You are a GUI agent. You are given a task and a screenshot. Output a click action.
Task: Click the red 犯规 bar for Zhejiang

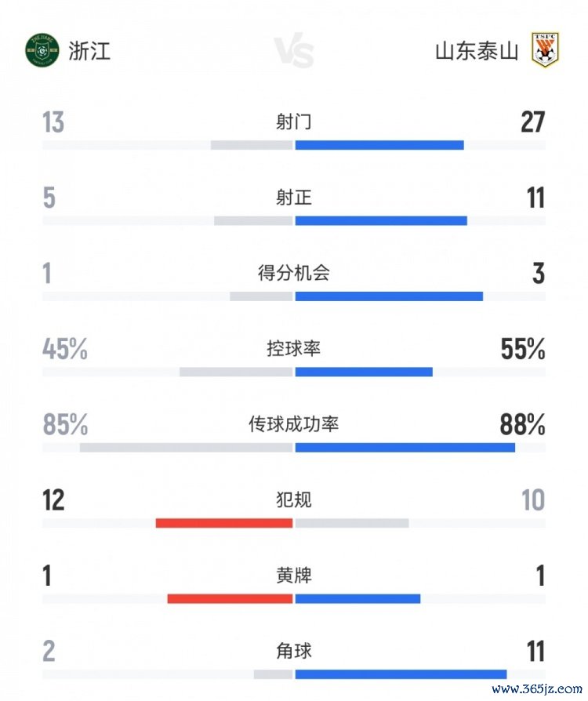coord(224,523)
